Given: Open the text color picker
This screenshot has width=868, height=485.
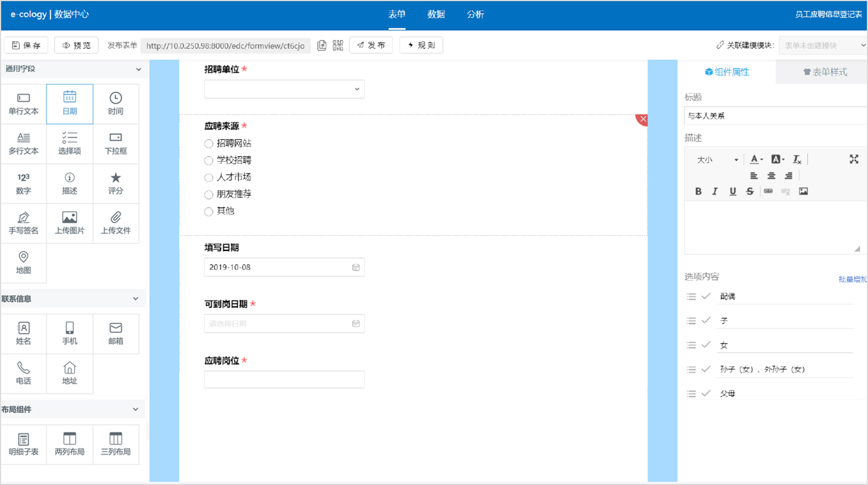Looking at the screenshot, I should point(756,159).
